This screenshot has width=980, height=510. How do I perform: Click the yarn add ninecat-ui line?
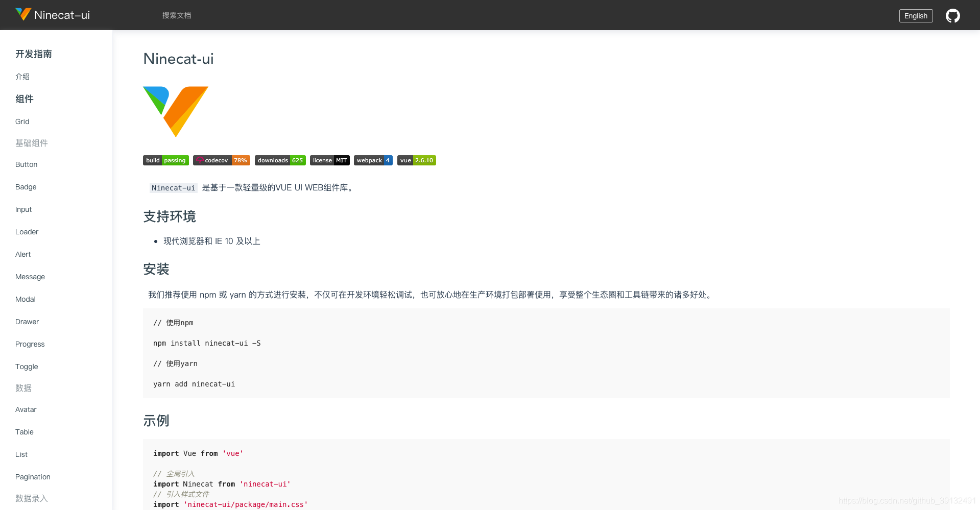click(194, 384)
